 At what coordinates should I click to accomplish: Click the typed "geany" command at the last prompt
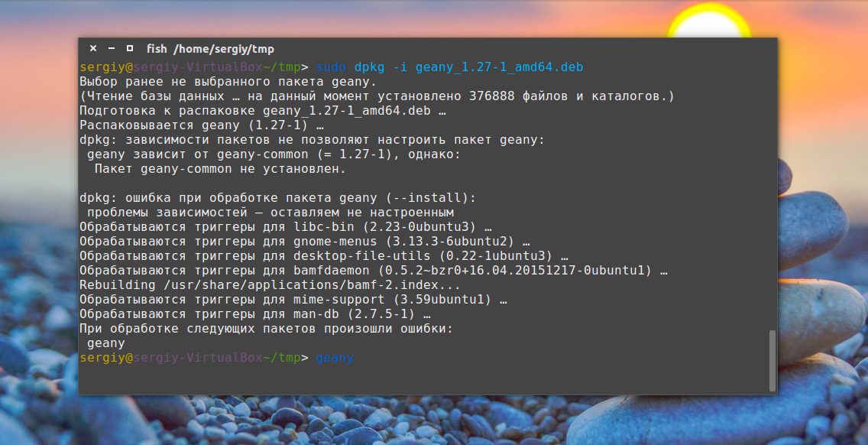click(335, 358)
